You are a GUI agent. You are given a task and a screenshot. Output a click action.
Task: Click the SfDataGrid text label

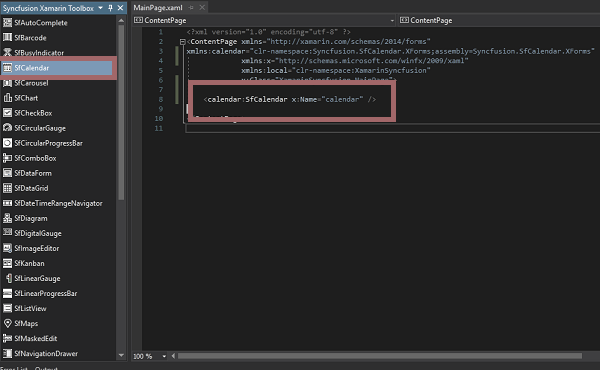(x=31, y=188)
